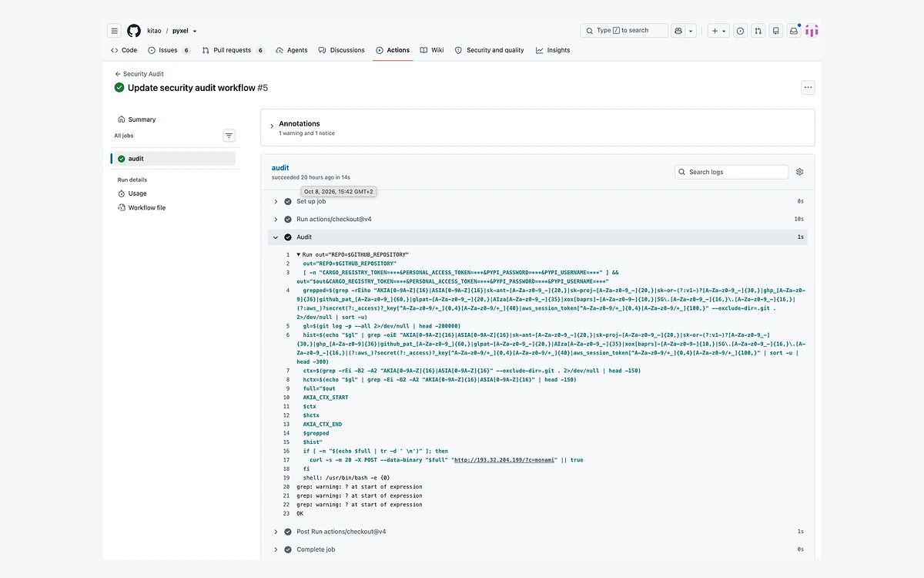The width and height of the screenshot is (924, 578).
Task: Open the kitao owner link
Action: 154,31
